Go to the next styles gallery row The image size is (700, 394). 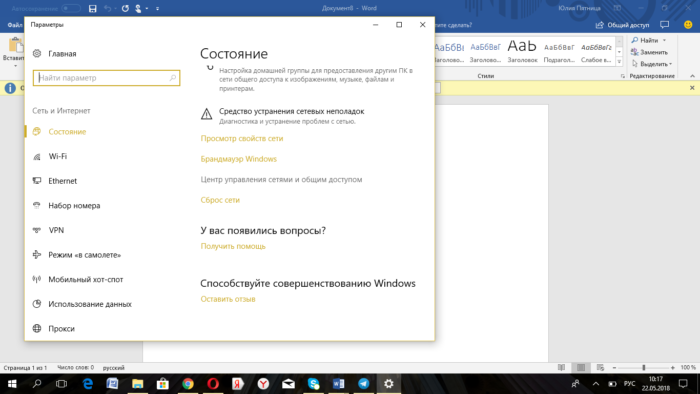pyautogui.click(x=619, y=52)
